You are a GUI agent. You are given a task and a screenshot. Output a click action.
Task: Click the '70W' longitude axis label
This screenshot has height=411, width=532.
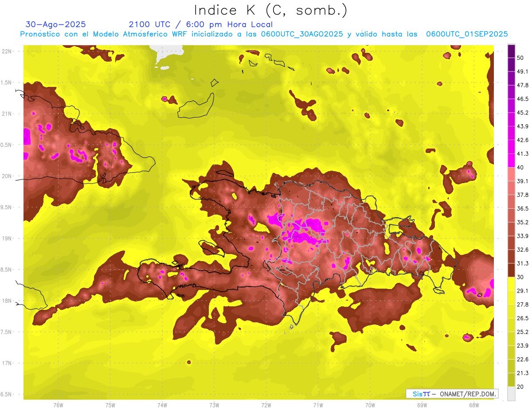coord(370,405)
